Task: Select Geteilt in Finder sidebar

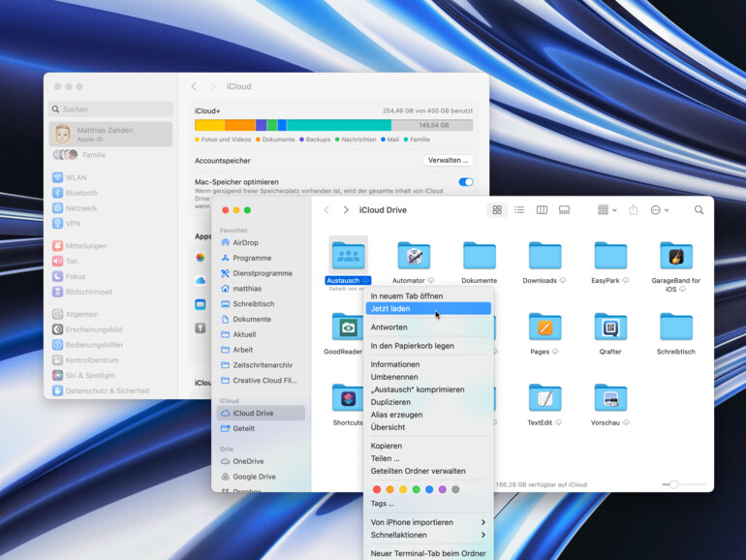Action: 261,428
